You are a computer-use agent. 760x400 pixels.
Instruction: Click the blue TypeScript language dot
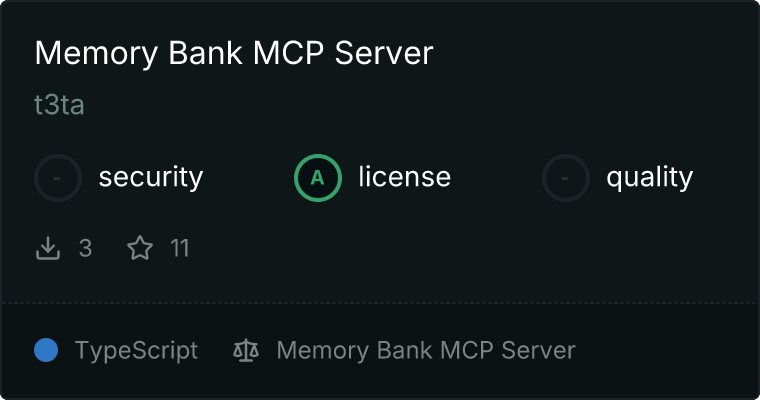pos(46,350)
